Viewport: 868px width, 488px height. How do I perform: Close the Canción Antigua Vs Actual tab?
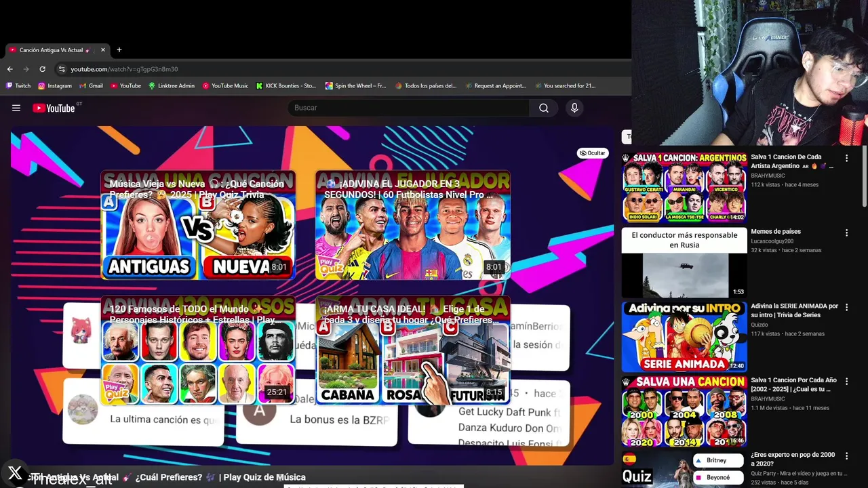click(x=103, y=49)
